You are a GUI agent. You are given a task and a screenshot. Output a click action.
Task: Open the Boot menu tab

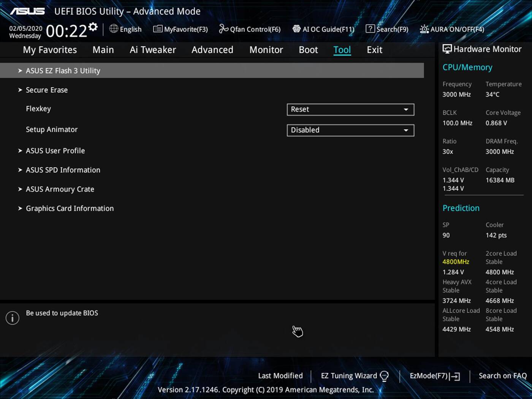[x=308, y=50]
